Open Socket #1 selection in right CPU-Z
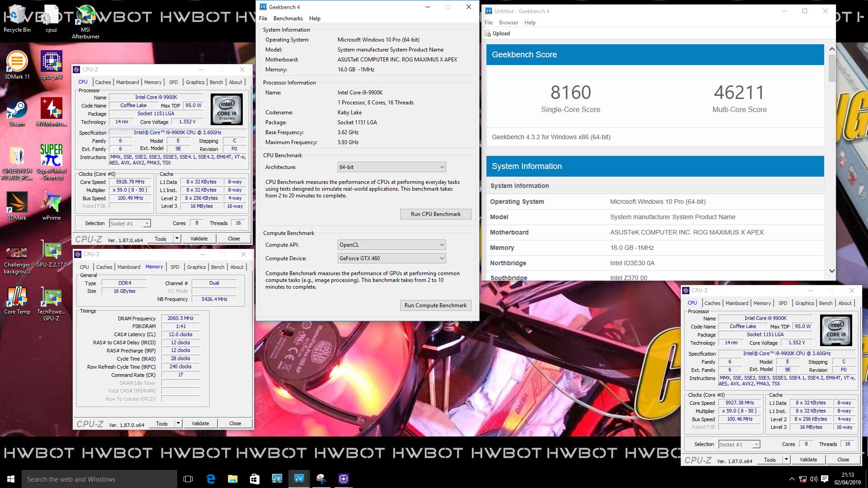Viewport: 868px width, 488px height. 739,444
